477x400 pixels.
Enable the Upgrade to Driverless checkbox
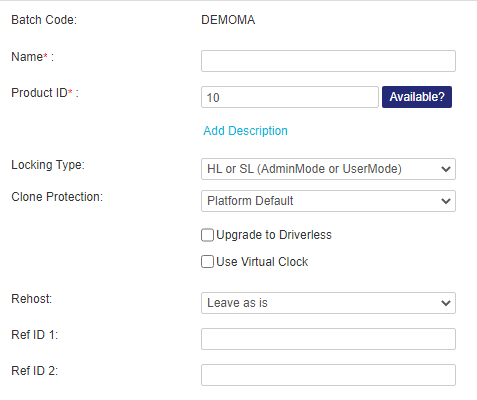tap(207, 235)
